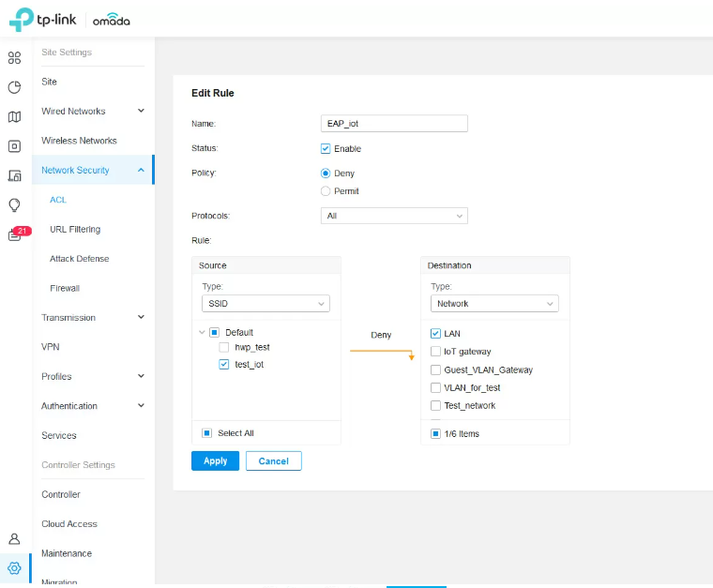Open the Insights lightbulb icon
713x588 pixels.
tap(14, 204)
